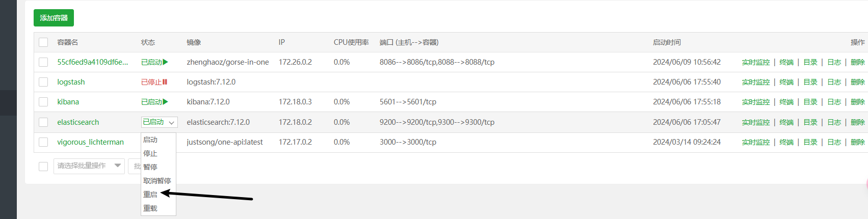
Task: Toggle the select-all checkbox in table header
Action: point(43,42)
